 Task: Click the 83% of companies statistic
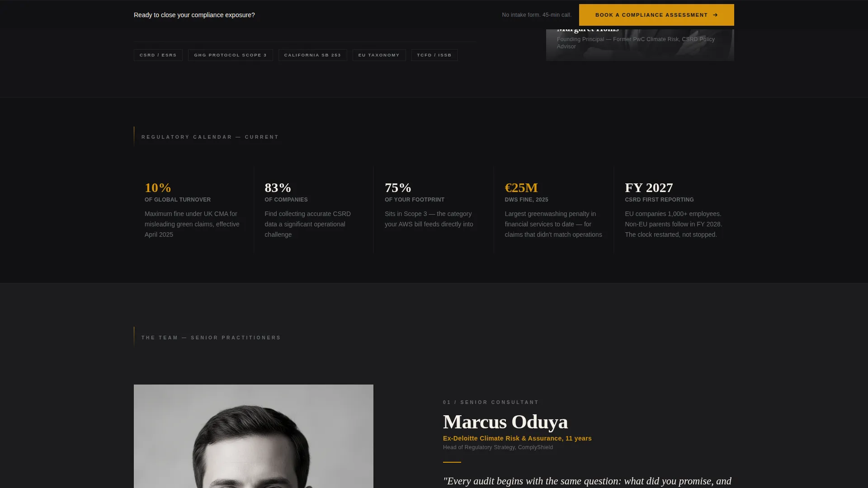pos(278,188)
